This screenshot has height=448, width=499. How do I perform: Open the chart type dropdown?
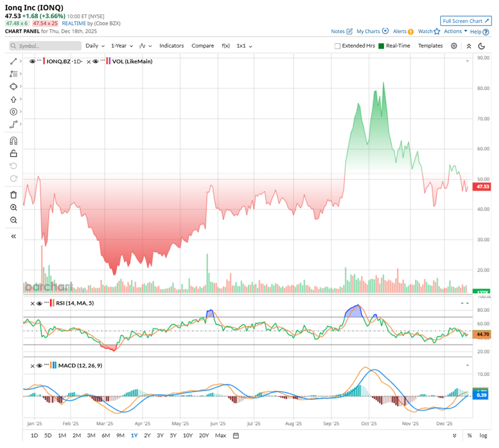point(145,46)
